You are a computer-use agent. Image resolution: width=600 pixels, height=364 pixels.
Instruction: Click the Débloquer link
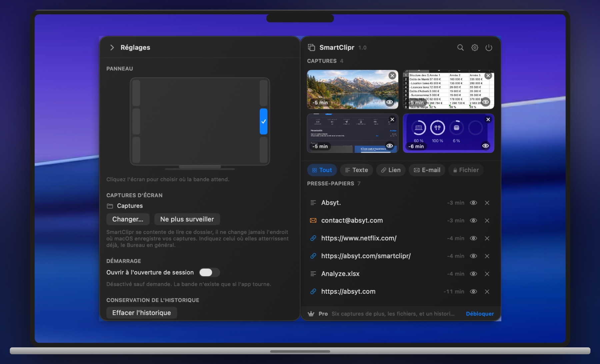point(480,314)
